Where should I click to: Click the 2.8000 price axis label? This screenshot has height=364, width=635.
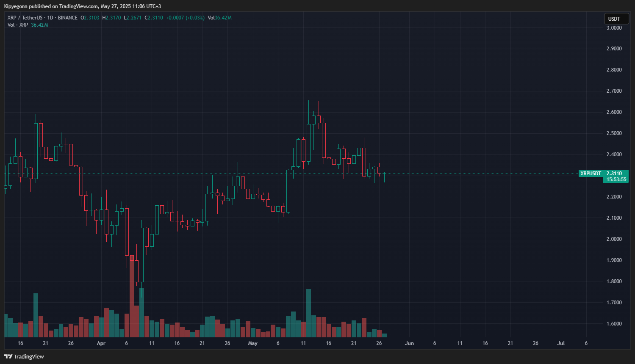tap(614, 70)
